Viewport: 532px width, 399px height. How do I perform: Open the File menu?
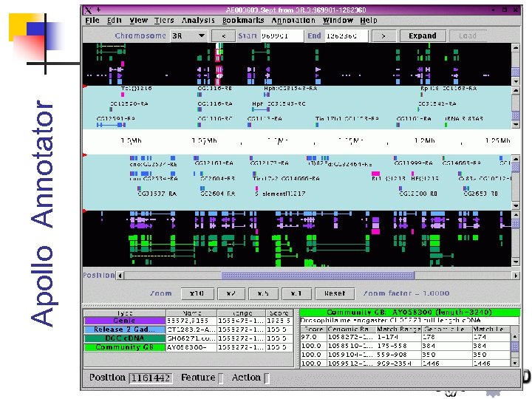click(92, 21)
